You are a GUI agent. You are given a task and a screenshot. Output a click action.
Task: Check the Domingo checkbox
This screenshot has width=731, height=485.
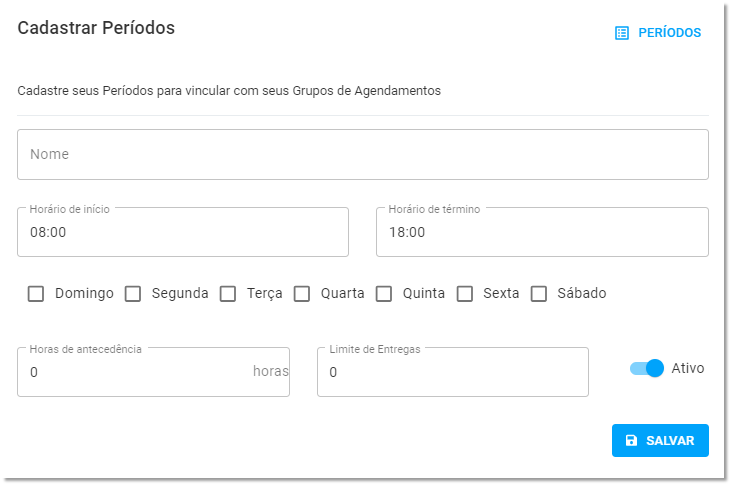point(36,294)
